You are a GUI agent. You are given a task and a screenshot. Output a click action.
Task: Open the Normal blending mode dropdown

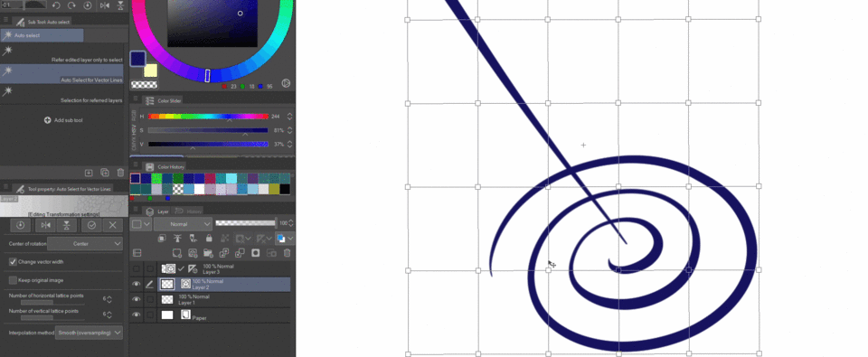pyautogui.click(x=183, y=224)
